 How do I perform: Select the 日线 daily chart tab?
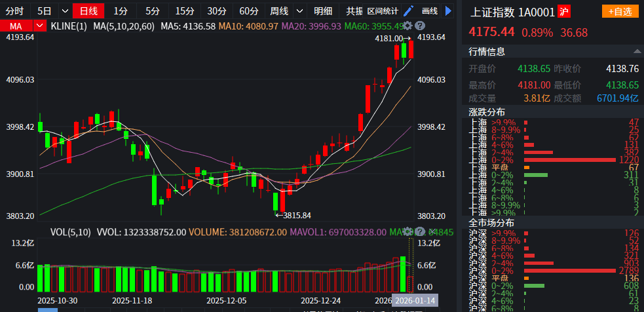[x=88, y=11]
